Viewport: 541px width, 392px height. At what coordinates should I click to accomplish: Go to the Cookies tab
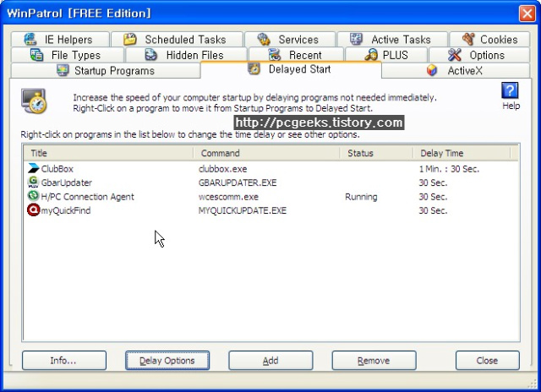pyautogui.click(x=489, y=40)
